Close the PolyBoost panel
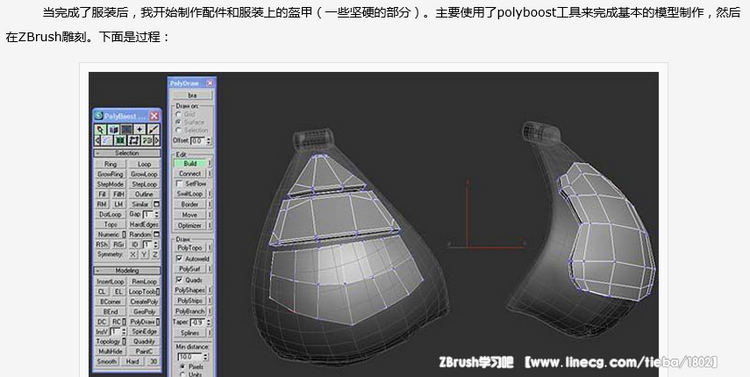Image resolution: width=750 pixels, height=377 pixels. click(154, 116)
